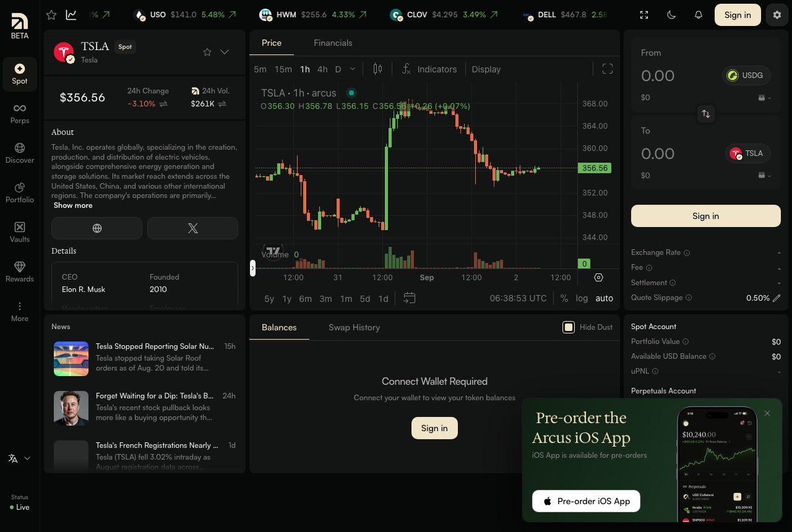Image resolution: width=792 pixels, height=532 pixels.
Task: Expand the collapsed chart side panel
Action: coord(252,268)
